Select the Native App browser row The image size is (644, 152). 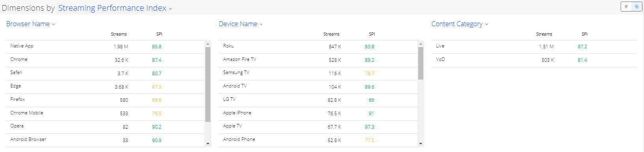click(x=105, y=47)
